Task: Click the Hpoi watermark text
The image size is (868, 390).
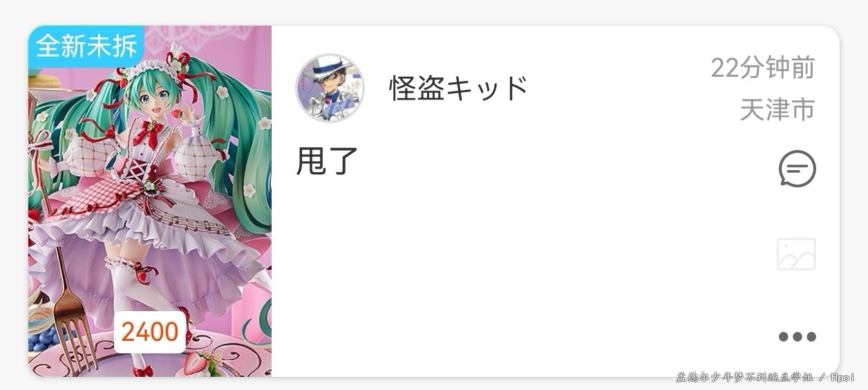Action: point(843,377)
